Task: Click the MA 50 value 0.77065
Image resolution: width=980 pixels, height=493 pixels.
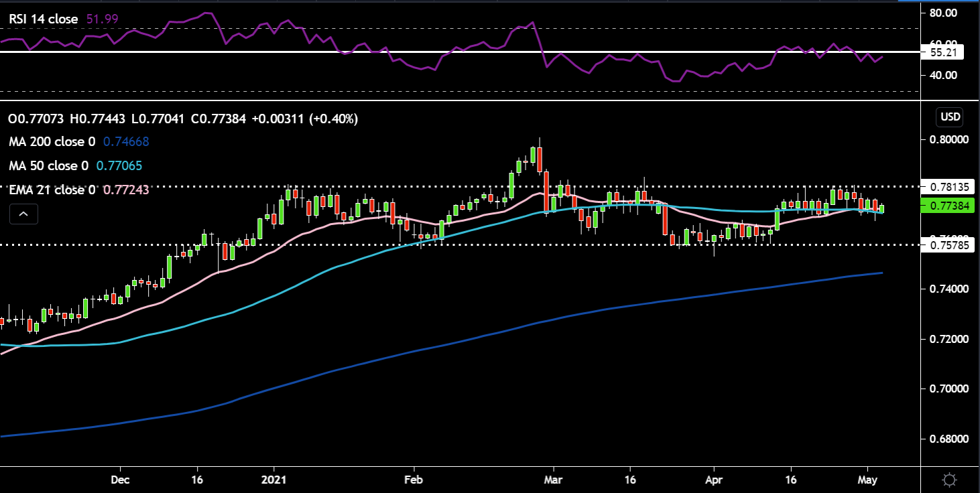Action: pos(119,165)
